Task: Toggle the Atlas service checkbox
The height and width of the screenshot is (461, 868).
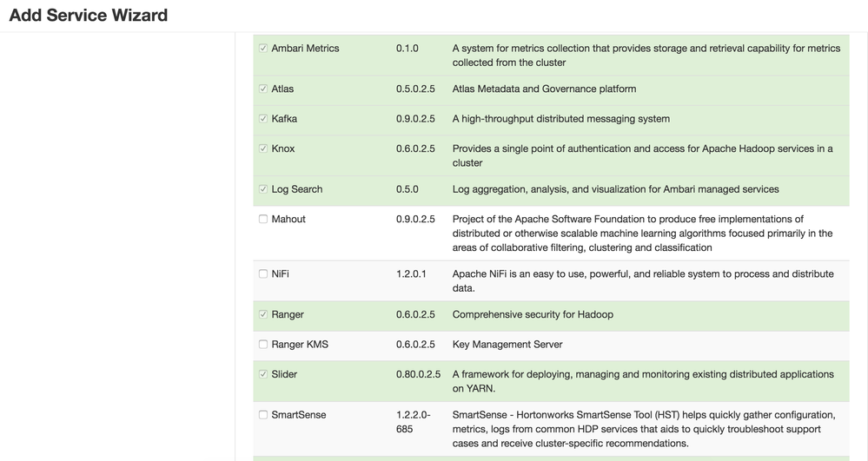Action: [263, 89]
